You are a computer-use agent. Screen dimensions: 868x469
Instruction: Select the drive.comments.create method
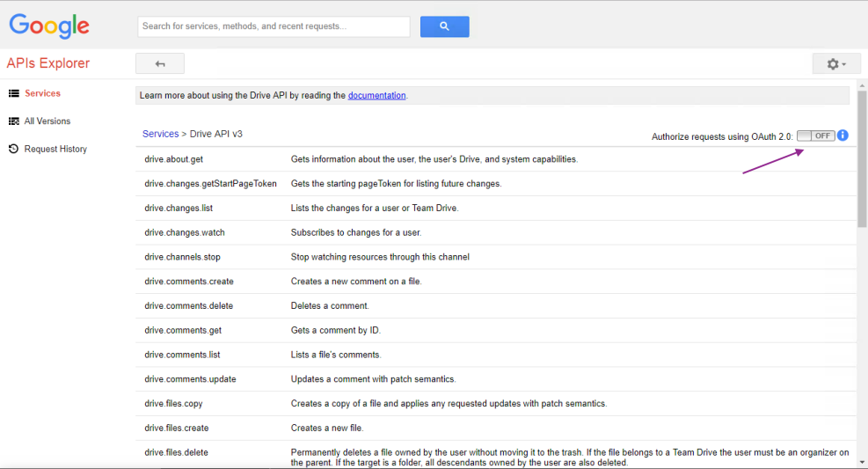189,282
